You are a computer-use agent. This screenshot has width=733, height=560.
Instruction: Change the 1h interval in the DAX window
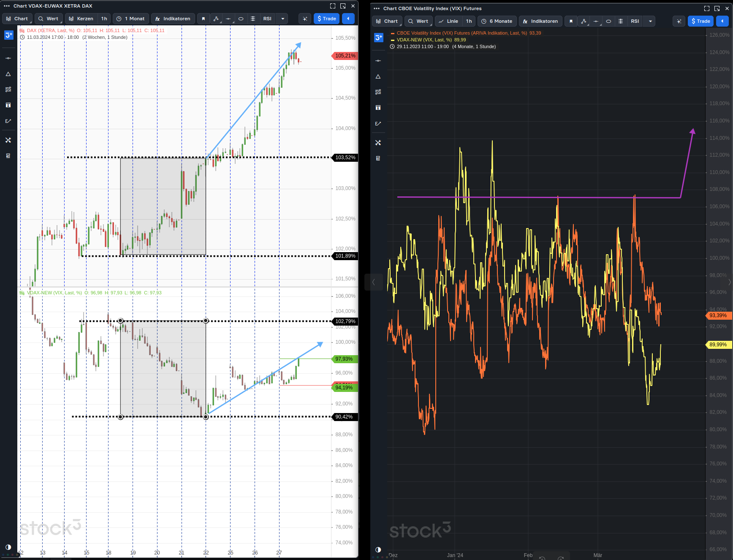tap(104, 19)
